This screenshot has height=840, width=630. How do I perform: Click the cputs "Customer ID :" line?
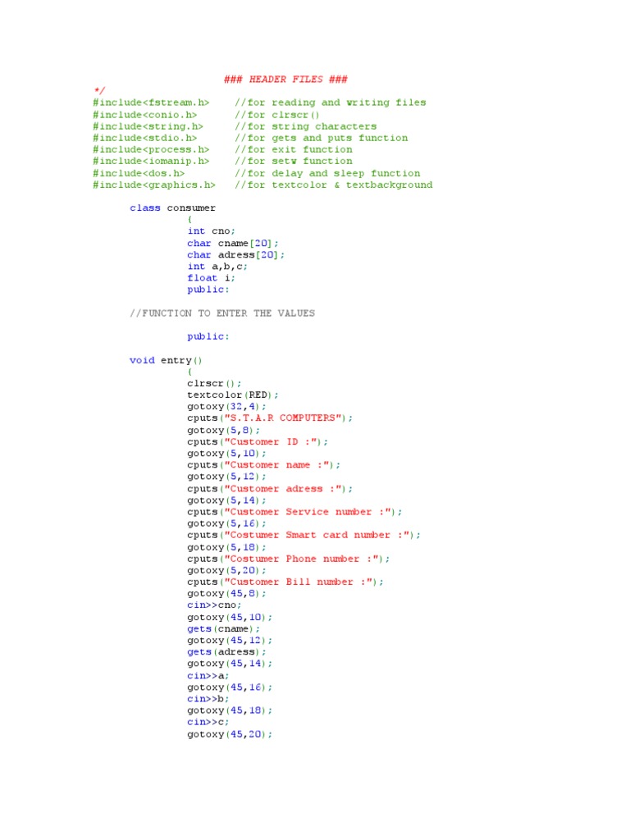click(x=258, y=442)
